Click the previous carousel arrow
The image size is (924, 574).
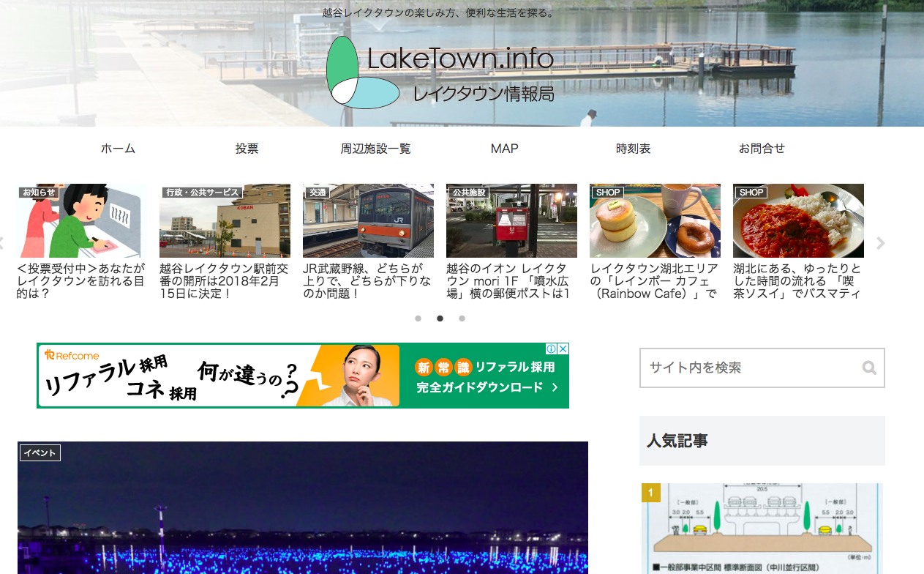(2, 244)
